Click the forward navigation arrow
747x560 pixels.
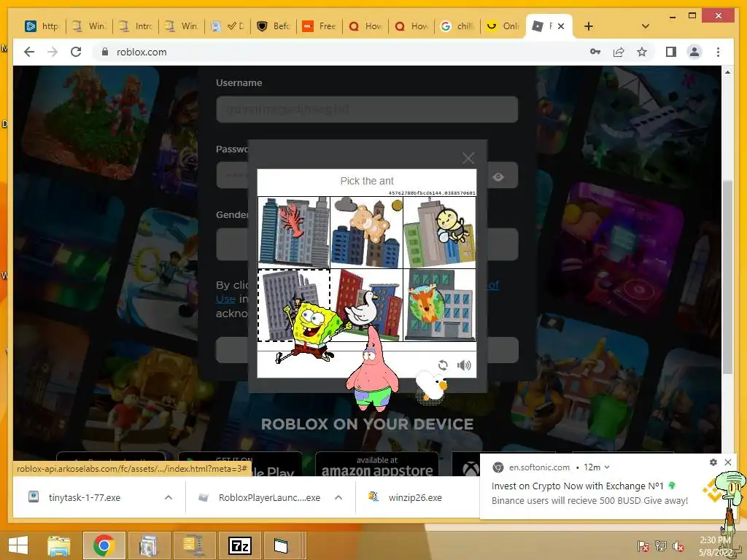pos(53,52)
